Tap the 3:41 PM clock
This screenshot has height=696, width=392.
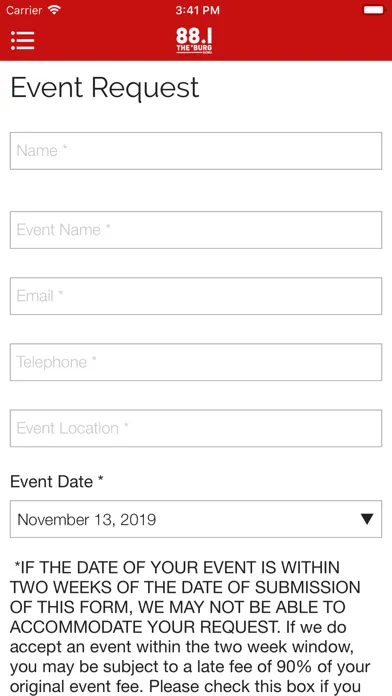[x=197, y=10]
